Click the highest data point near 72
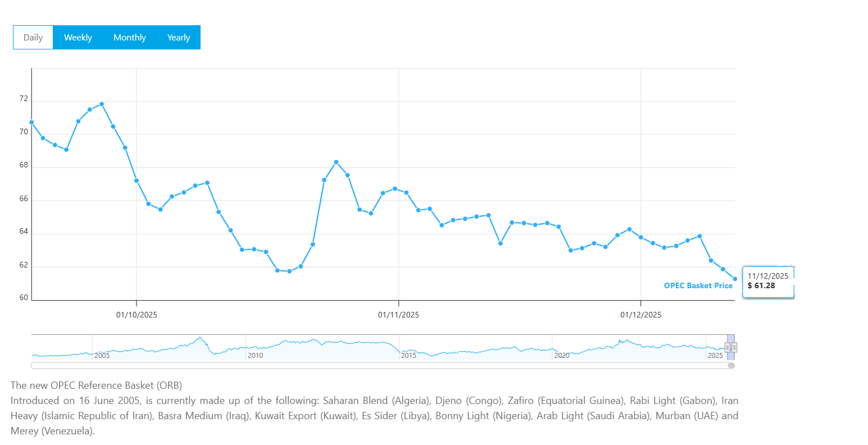Screen dimensions: 868x445 [x=102, y=104]
